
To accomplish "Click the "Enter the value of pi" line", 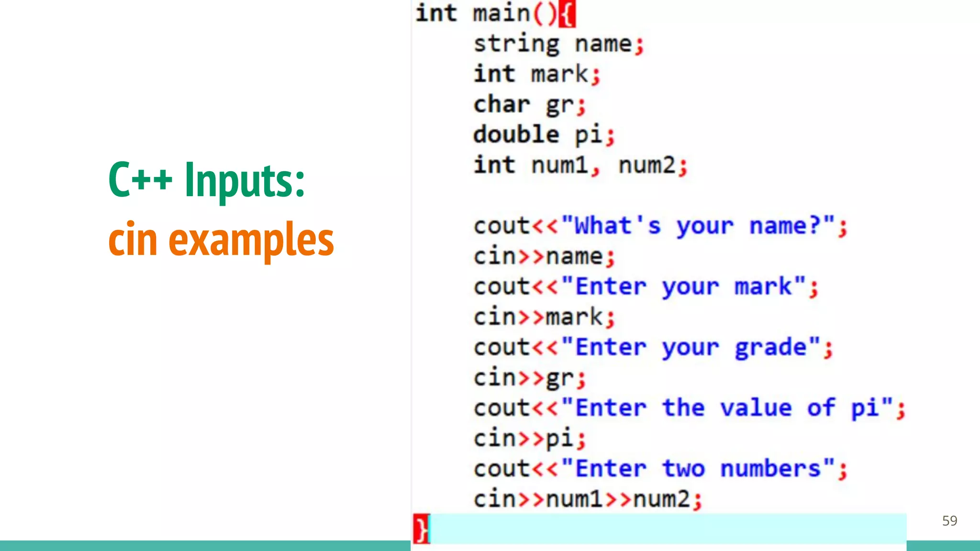I will pos(690,408).
